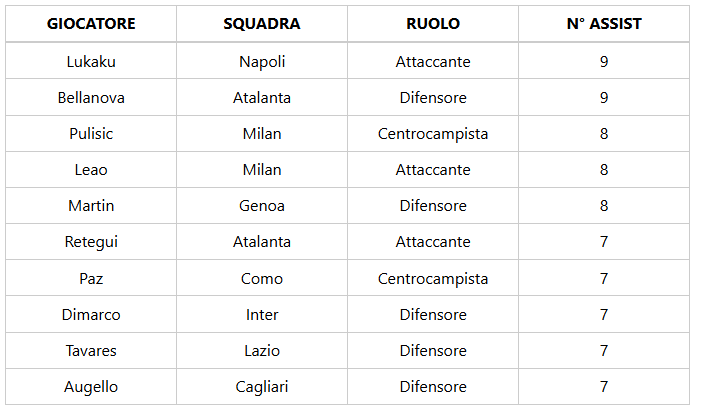Click the Napoli team cell

point(262,62)
